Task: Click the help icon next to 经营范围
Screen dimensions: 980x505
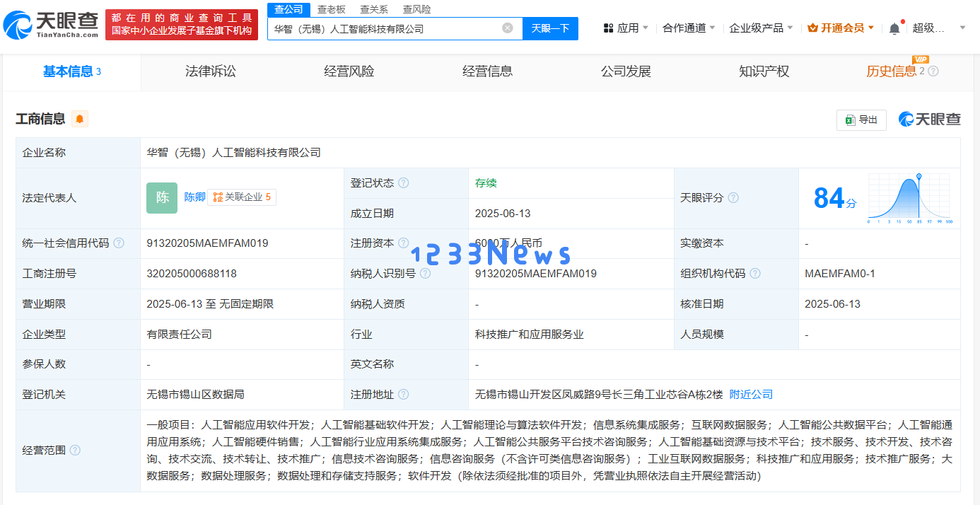Action: (75, 451)
